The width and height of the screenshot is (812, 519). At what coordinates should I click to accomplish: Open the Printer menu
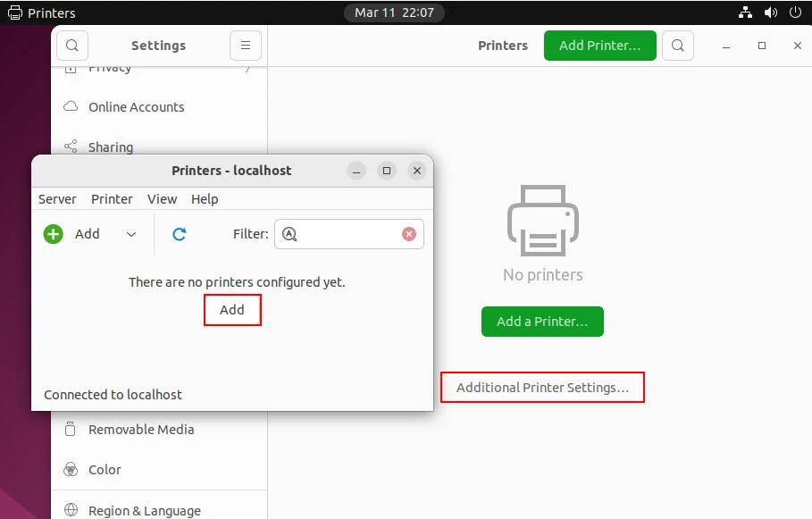pos(112,199)
